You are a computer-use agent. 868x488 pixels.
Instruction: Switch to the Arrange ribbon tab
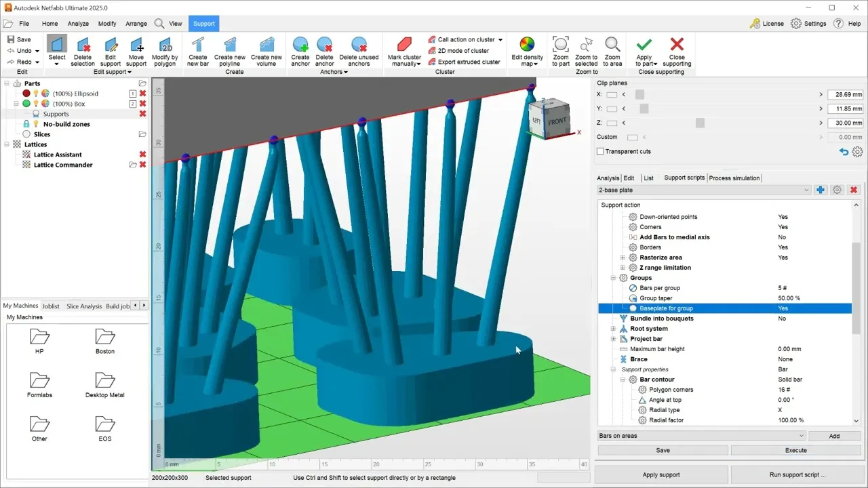coord(136,24)
